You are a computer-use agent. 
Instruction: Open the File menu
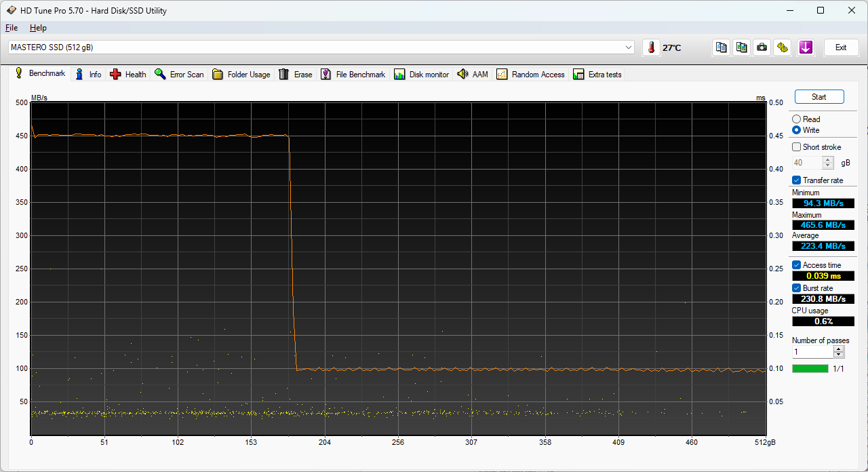tap(12, 28)
